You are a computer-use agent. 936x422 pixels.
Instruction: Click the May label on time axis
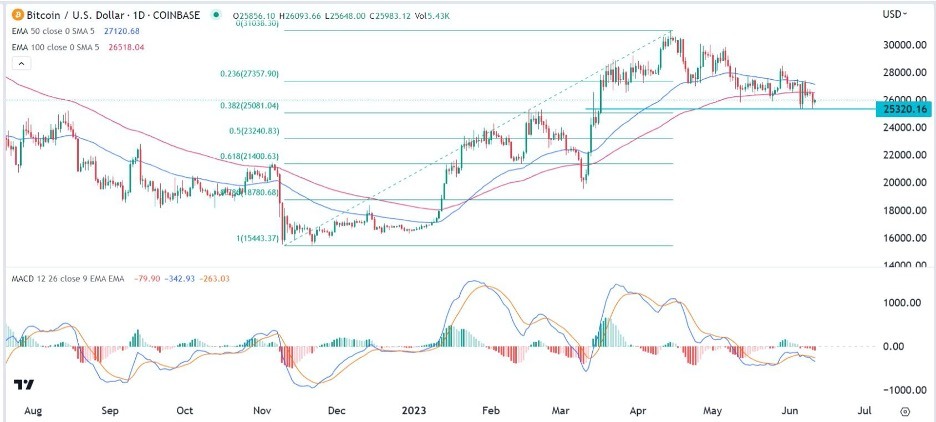pos(713,411)
